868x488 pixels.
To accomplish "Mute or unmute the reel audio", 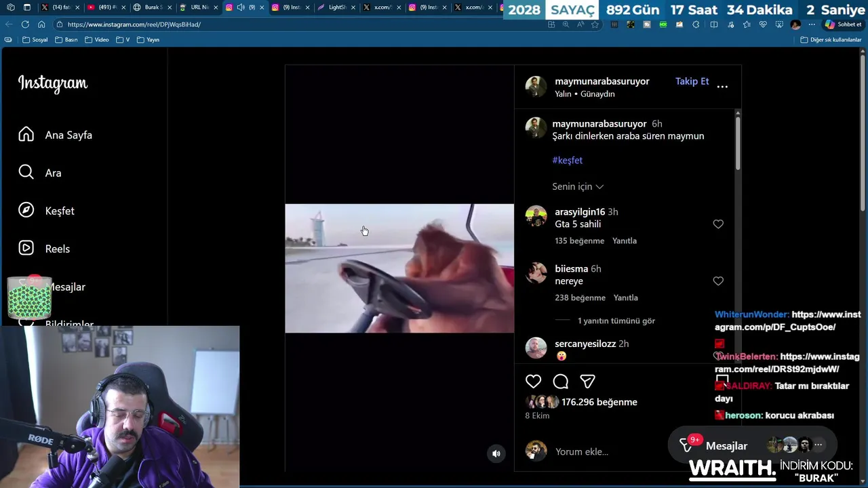I will pos(496,454).
